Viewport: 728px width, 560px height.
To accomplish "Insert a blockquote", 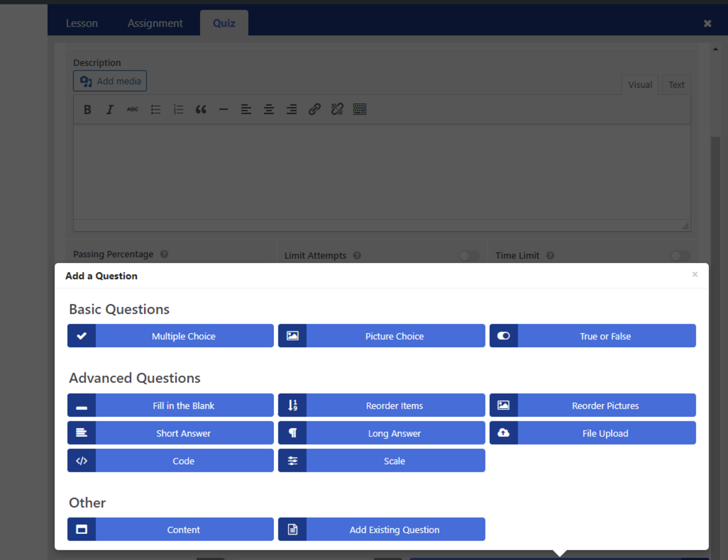I will (x=201, y=109).
